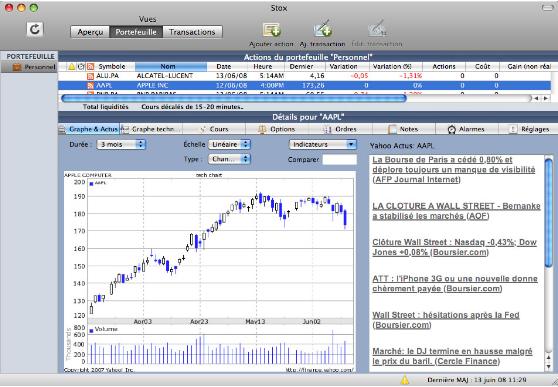Click the news list vertical scrollbar thumb
Image resolution: width=558 pixels, height=387 pixels.
click(x=549, y=212)
